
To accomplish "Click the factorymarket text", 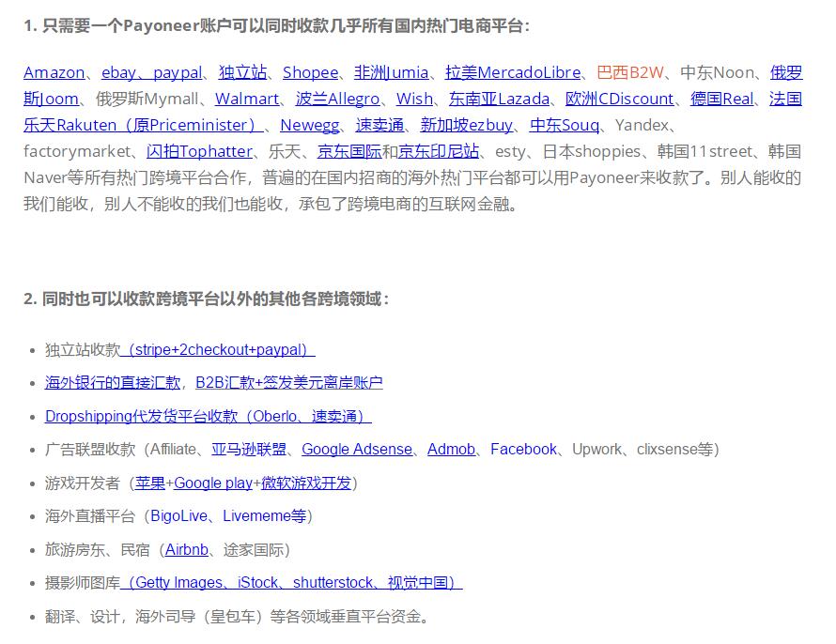I will (x=77, y=151).
